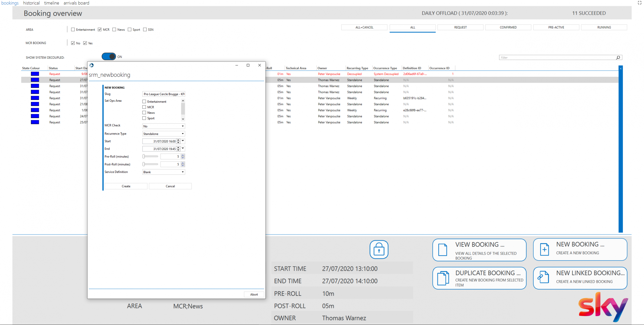Collapse the side panel with blue arrow
Screen dimensions: 644x325
pos(621,69)
